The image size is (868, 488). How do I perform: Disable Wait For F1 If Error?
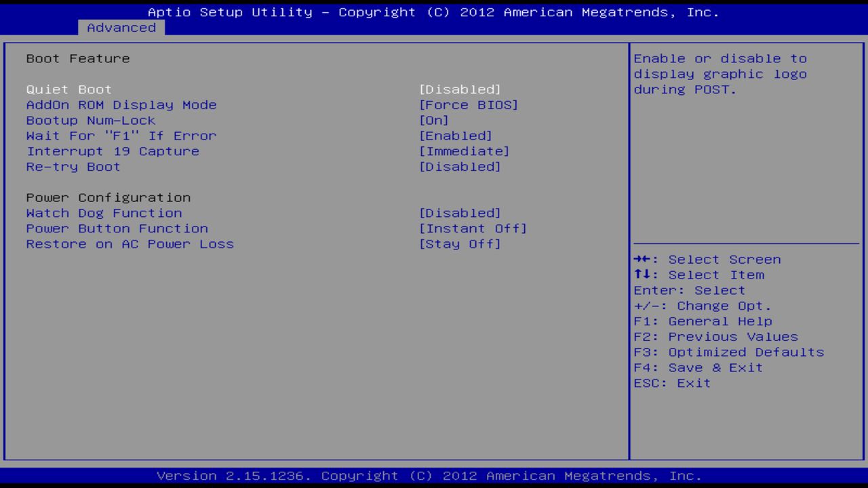click(x=121, y=136)
